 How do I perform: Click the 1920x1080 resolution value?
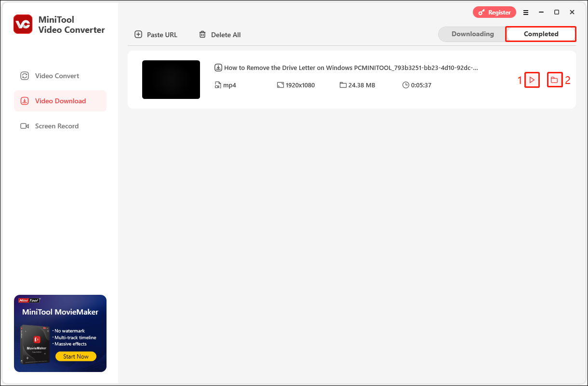click(x=300, y=85)
